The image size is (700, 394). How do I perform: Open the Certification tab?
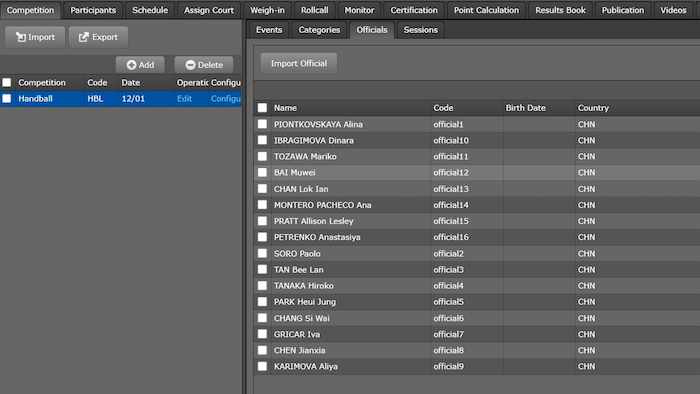click(414, 10)
